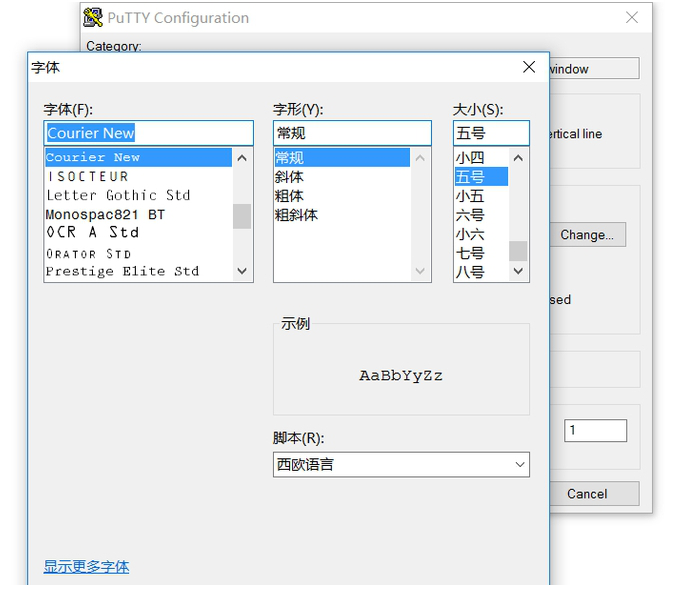The image size is (697, 608).
Task: Close the 字体 font dialog
Action: [529, 67]
